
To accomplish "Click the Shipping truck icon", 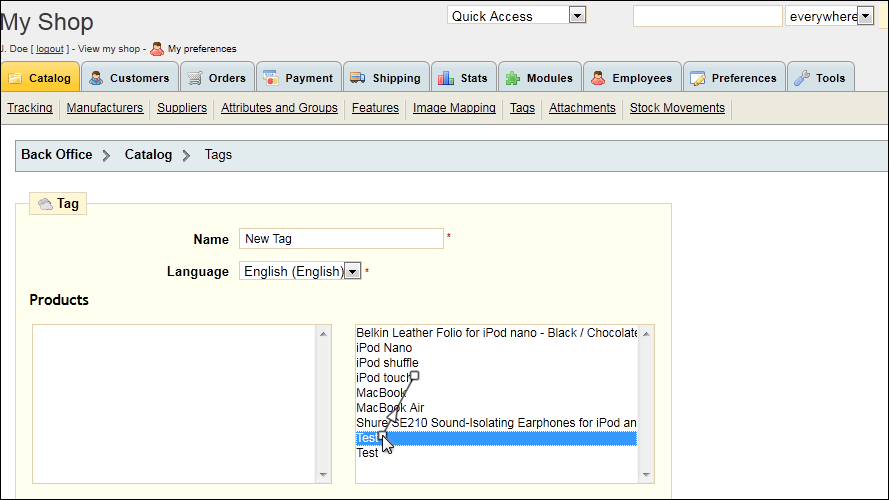I will click(x=358, y=78).
